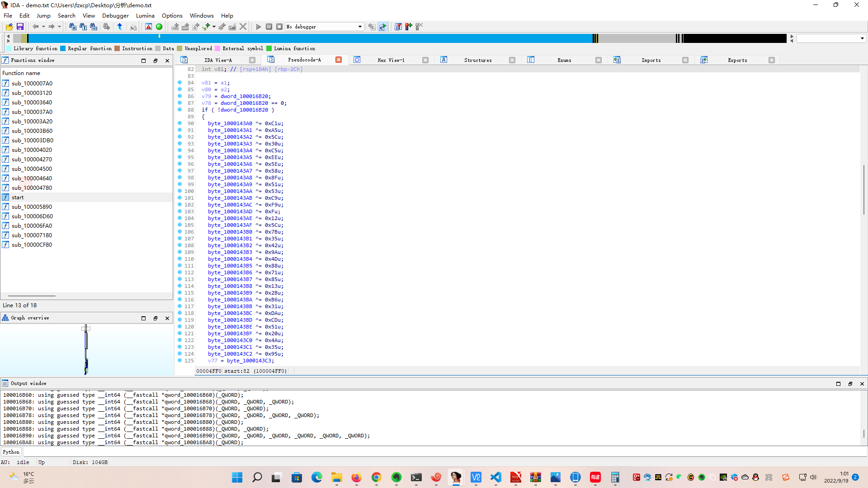Toggle breakpoint dot at line 125
868x488 pixels.
coord(180,361)
